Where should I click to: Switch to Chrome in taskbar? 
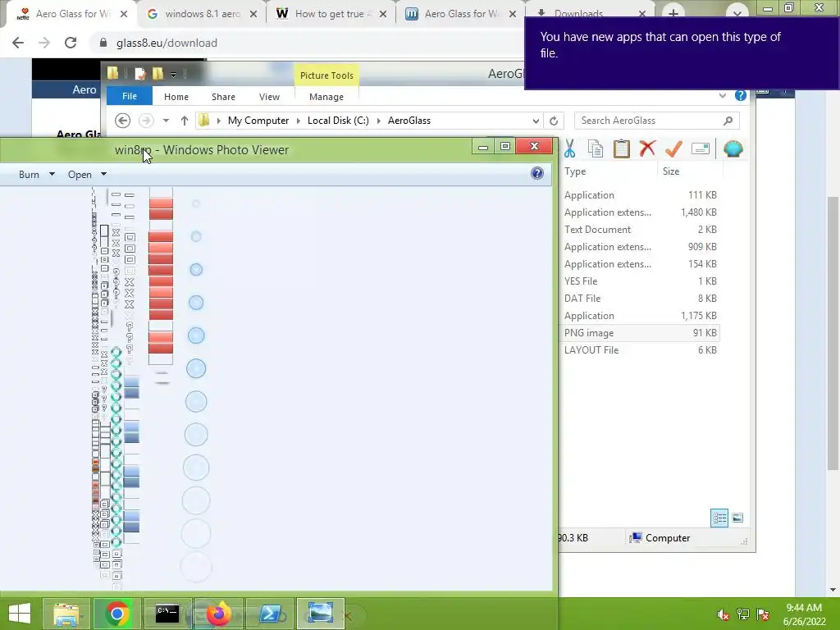[x=116, y=614]
